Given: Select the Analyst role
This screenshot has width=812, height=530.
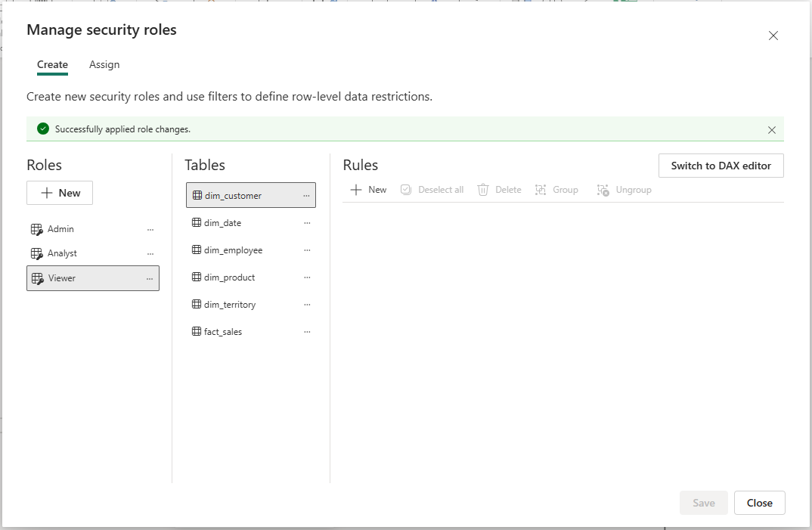Looking at the screenshot, I should point(93,253).
